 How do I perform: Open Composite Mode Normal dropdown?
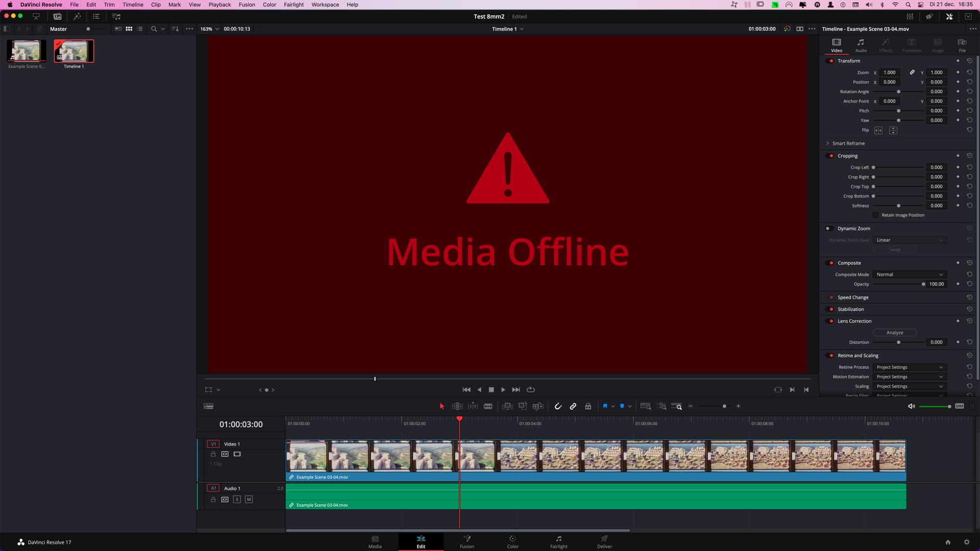910,275
